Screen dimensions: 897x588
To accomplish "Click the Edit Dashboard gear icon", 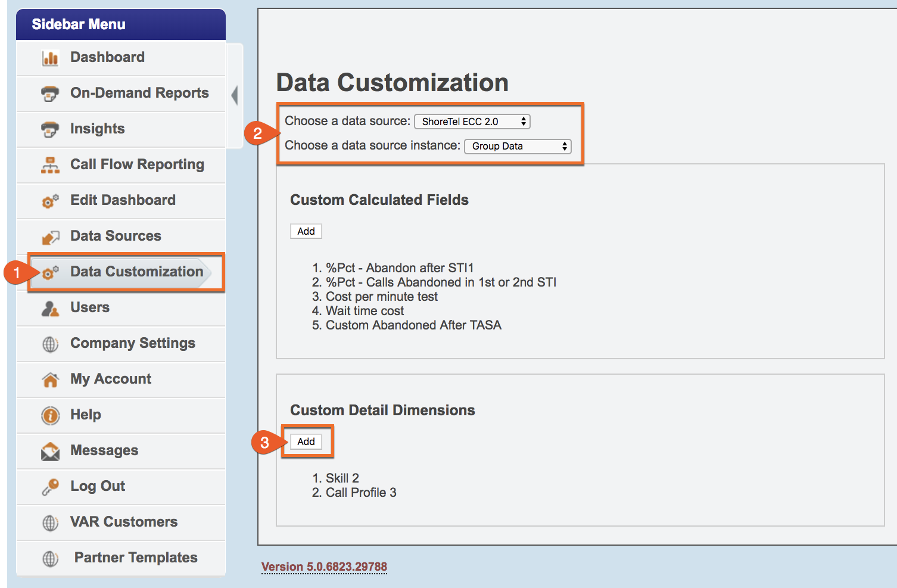I will point(50,201).
